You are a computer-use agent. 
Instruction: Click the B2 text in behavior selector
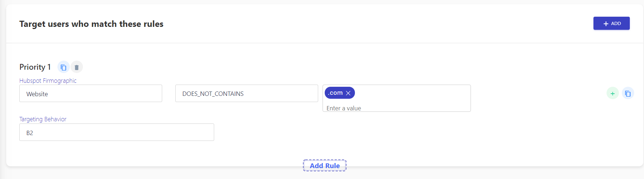pos(30,133)
